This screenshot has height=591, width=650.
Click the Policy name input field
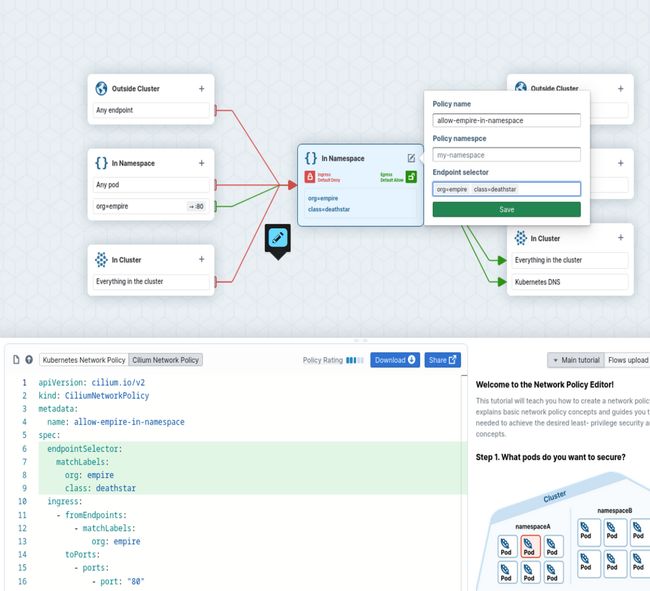[x=506, y=121]
